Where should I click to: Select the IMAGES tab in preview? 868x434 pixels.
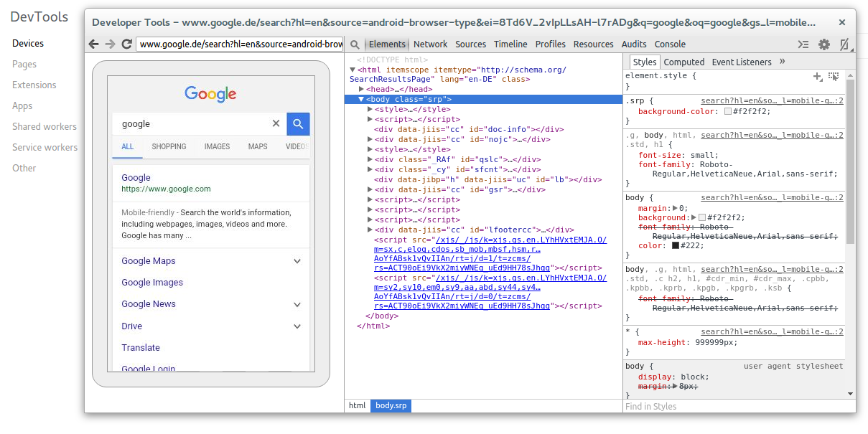click(217, 146)
